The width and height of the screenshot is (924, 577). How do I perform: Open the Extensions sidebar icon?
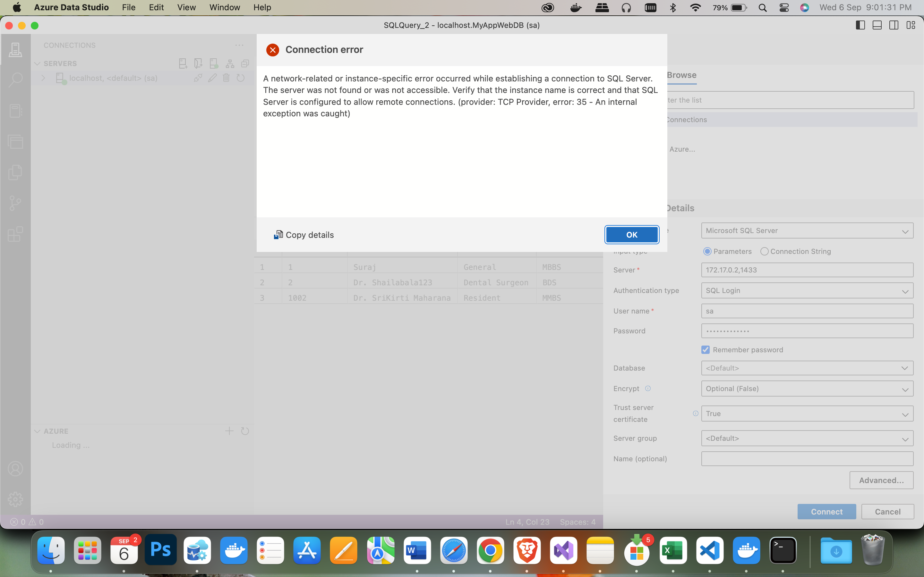coord(15,234)
